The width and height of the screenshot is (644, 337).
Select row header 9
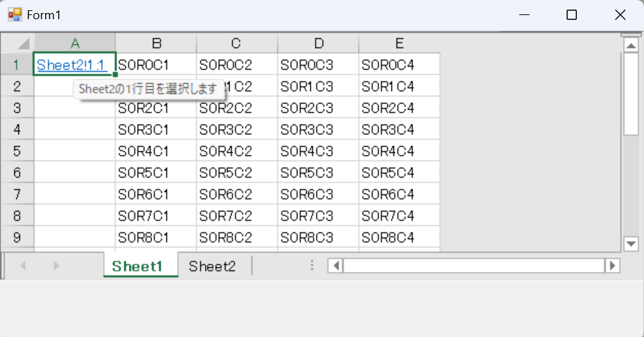[x=17, y=237]
